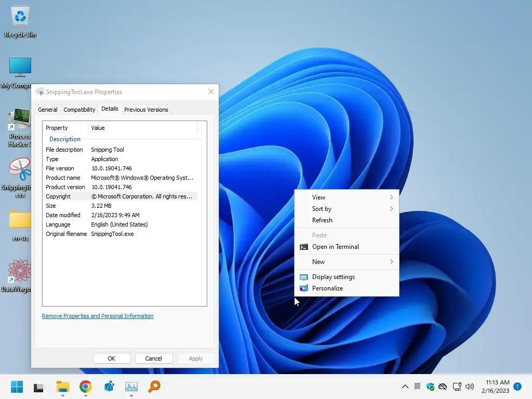This screenshot has height=399, width=532.
Task: Open the network tray icon
Action: (x=457, y=387)
